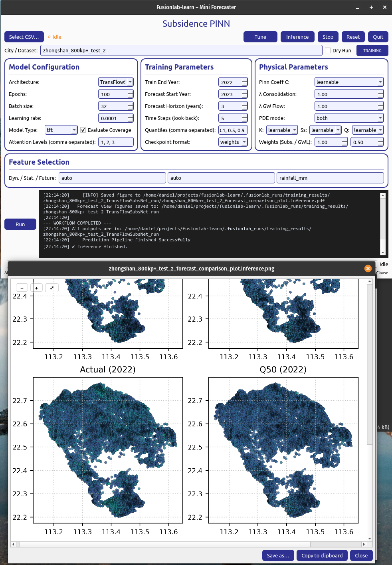This screenshot has height=565, width=392.
Task: Click the Attention Levels input field
Action: pos(116,142)
